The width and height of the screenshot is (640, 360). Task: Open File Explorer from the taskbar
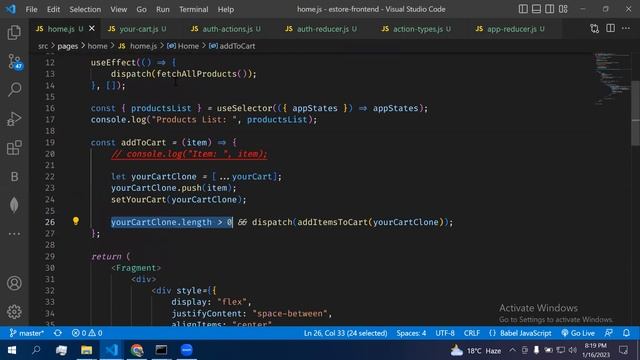coord(87,350)
